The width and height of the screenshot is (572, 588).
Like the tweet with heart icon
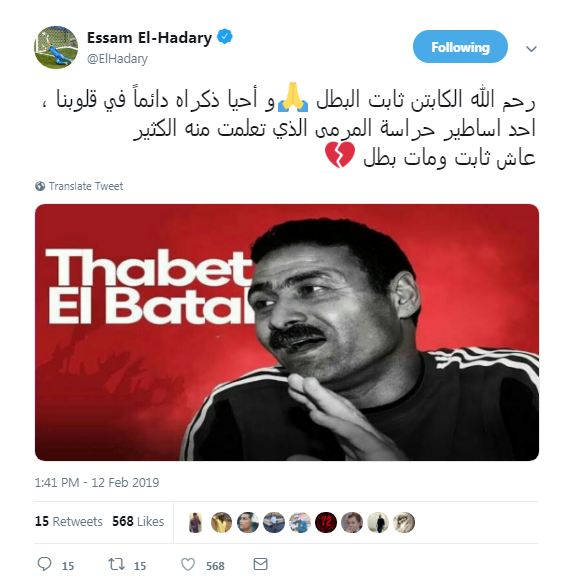click(188, 564)
